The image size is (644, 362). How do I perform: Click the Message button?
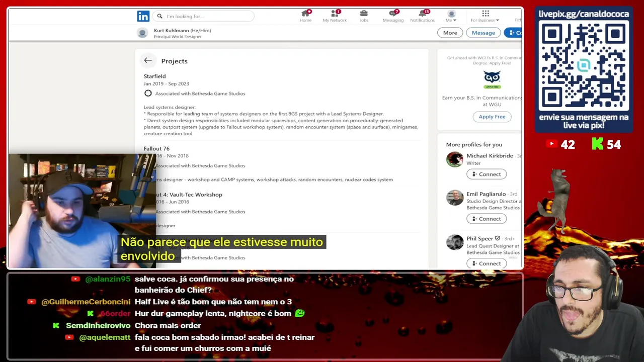click(x=483, y=33)
